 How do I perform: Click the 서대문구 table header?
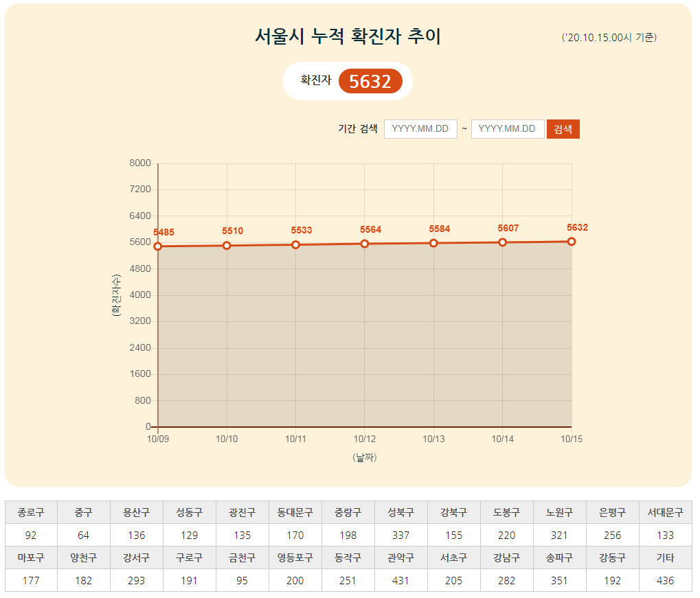(x=665, y=512)
